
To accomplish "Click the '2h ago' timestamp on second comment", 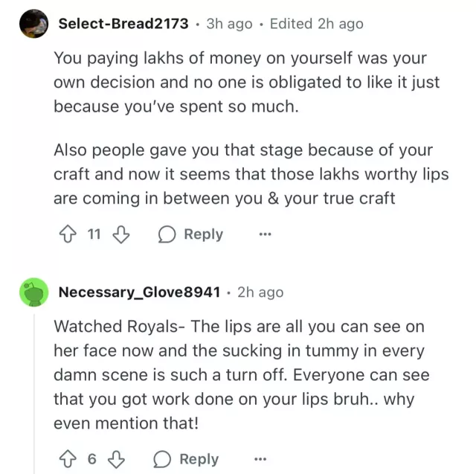I will (x=260, y=292).
